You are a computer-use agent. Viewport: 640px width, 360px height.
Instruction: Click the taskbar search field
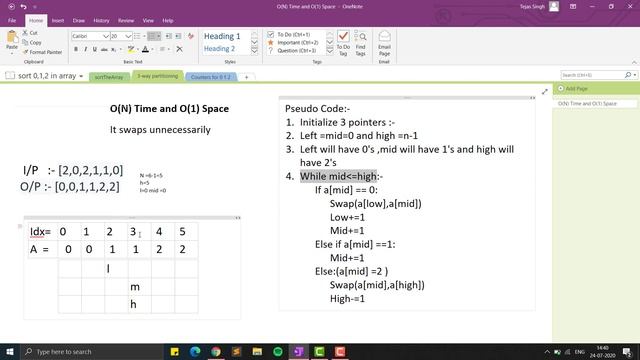point(92,351)
